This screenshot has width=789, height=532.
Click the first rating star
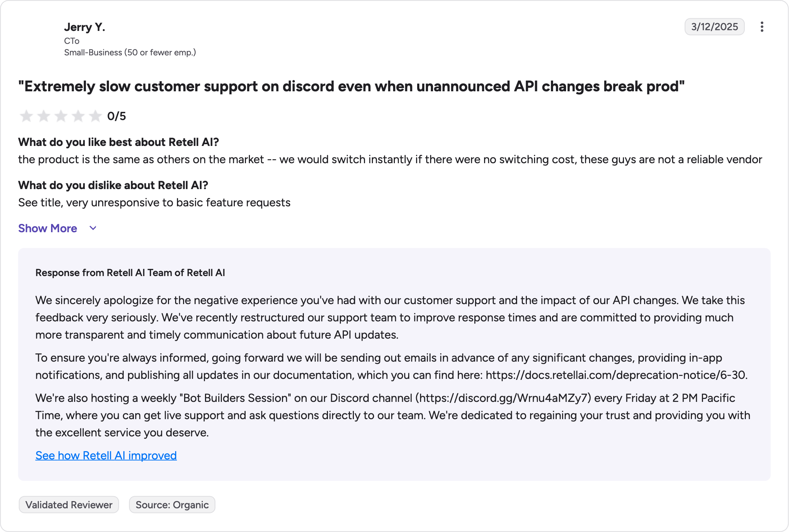tap(26, 116)
